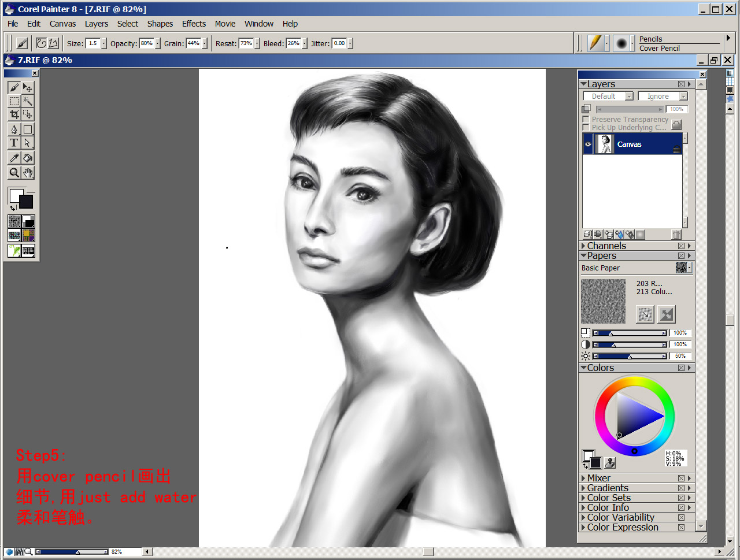Select the Crop tool
The height and width of the screenshot is (560, 740).
click(x=14, y=114)
